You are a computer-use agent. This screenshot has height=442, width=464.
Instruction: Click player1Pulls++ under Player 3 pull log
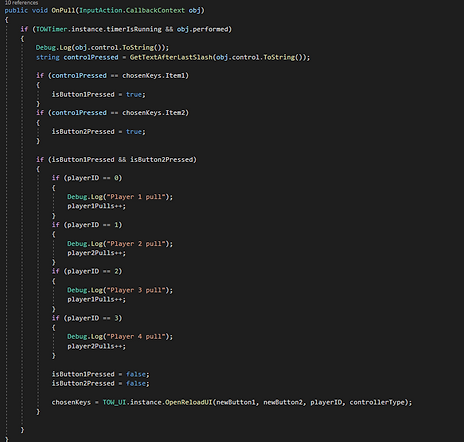tap(96, 300)
